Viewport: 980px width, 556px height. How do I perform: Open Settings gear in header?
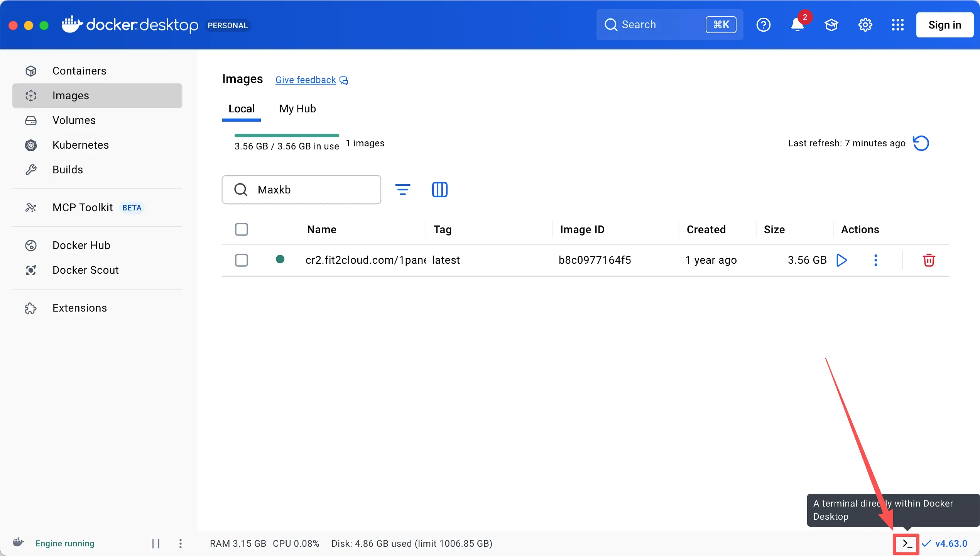click(865, 25)
